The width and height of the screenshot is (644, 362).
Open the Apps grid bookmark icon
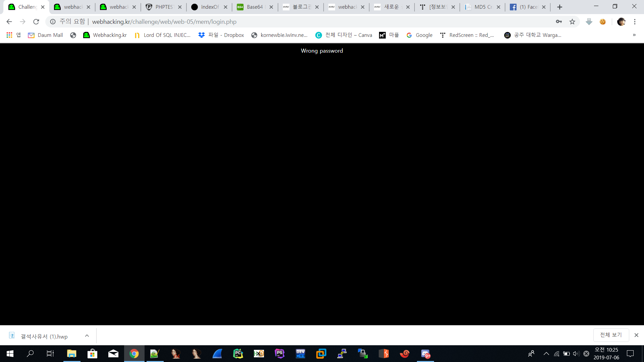click(9, 35)
